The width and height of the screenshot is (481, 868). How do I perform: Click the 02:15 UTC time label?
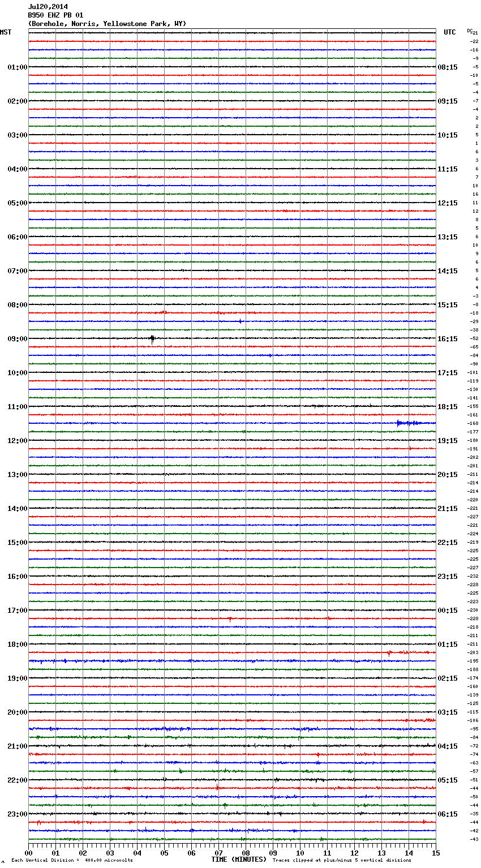[448, 678]
